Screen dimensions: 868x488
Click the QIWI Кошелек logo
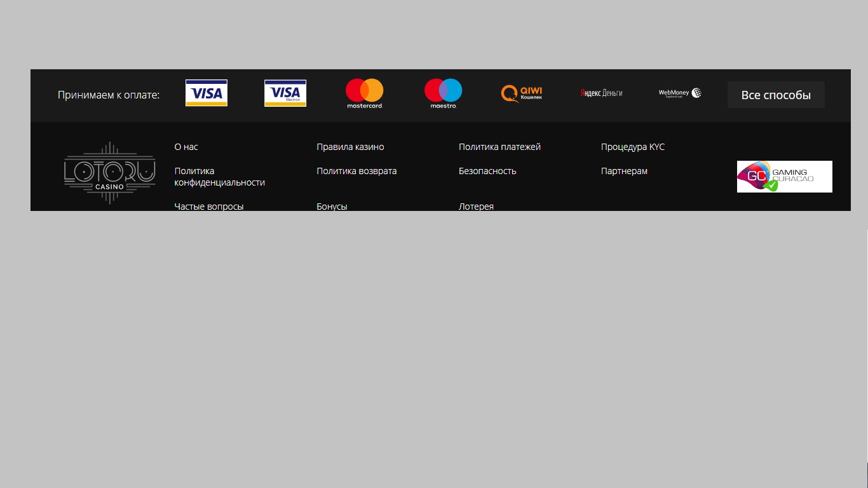pyautogui.click(x=522, y=93)
